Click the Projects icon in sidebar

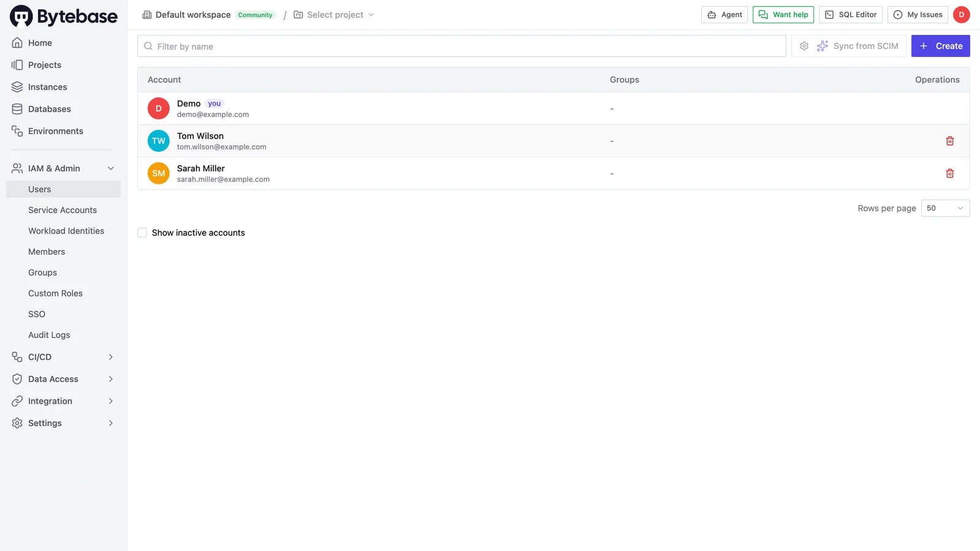[x=17, y=65]
